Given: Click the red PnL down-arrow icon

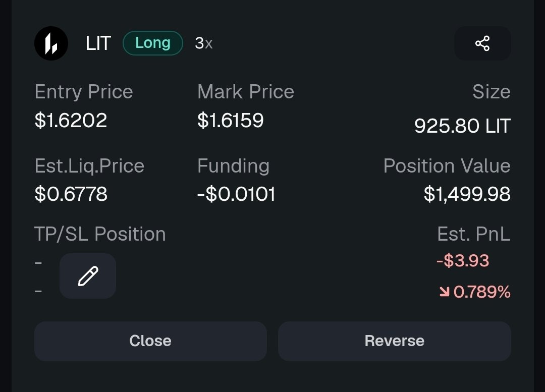Looking at the screenshot, I should pyautogui.click(x=444, y=292).
